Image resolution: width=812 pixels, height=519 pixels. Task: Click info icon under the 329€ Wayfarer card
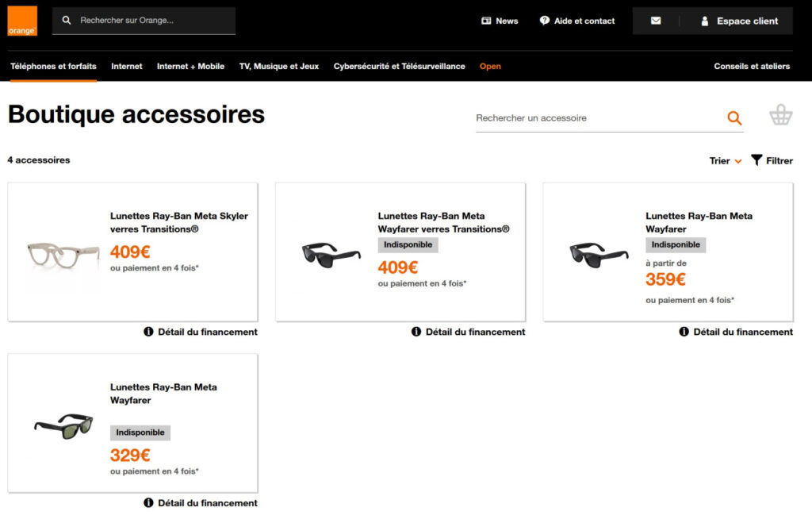pyautogui.click(x=148, y=502)
